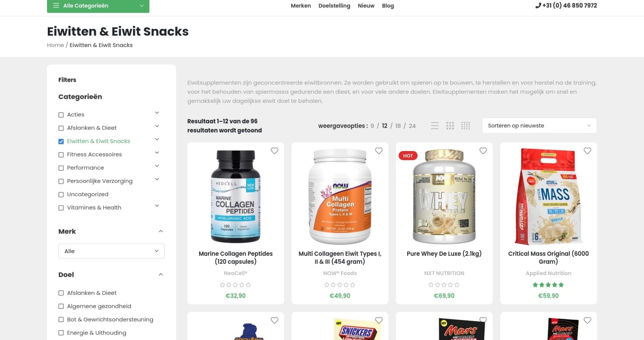Select the four-column grid view icon
This screenshot has height=340, width=644.
(465, 126)
